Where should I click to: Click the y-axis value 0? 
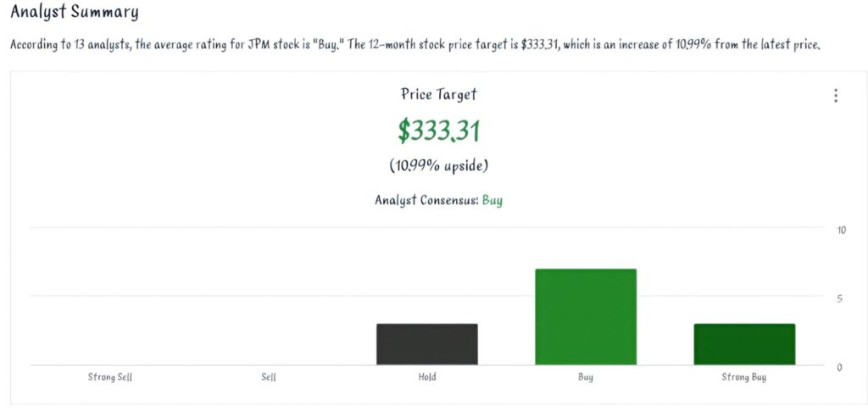[x=839, y=367]
